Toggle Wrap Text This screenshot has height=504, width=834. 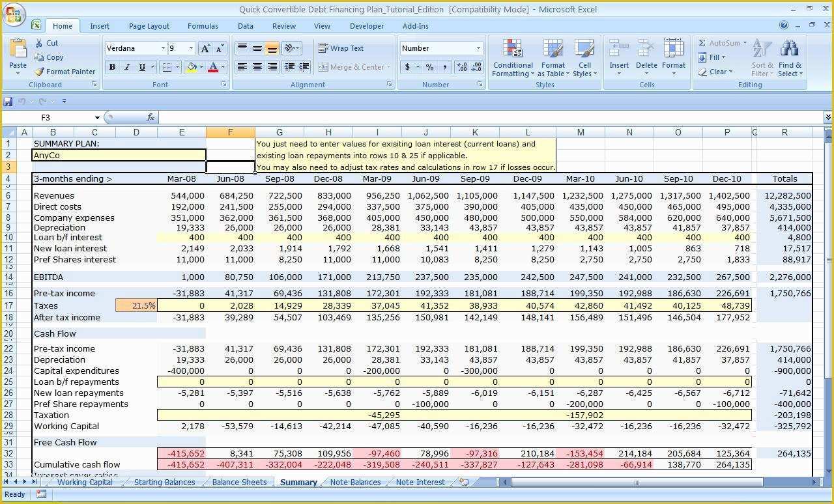click(341, 48)
